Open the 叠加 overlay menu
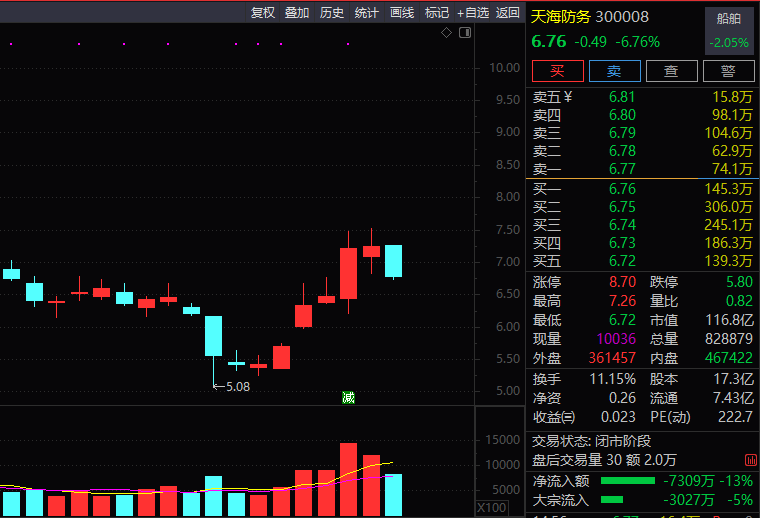The image size is (760, 518). coord(297,13)
